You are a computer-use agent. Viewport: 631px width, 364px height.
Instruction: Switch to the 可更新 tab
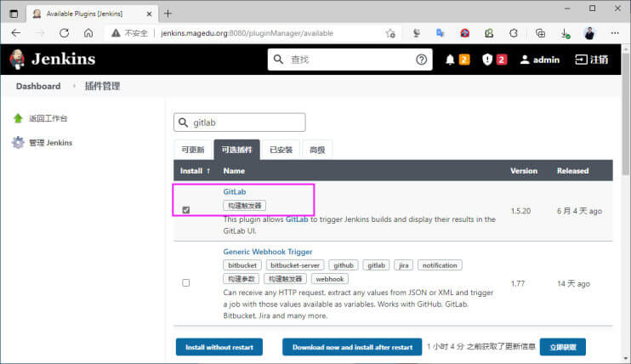[193, 150]
